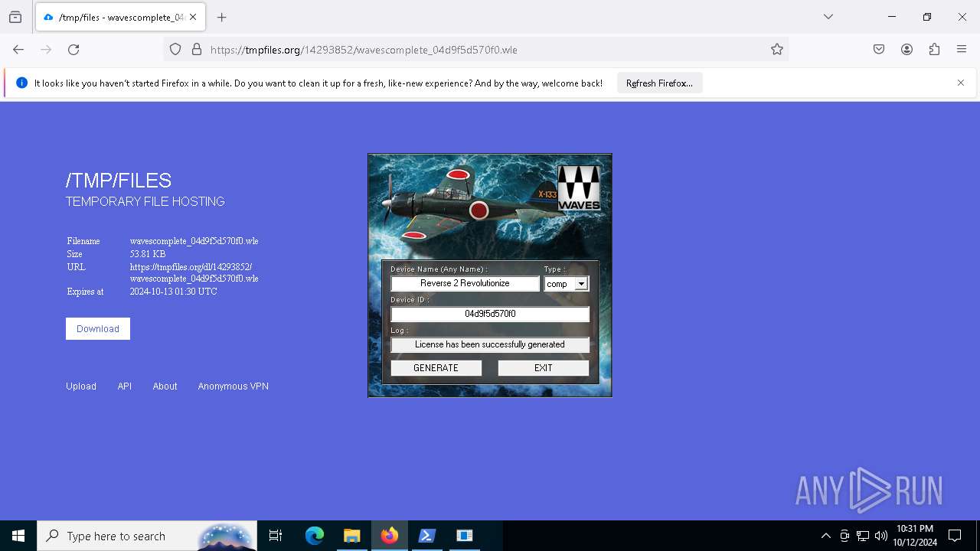
Task: Open the About link
Action: pyautogui.click(x=165, y=386)
